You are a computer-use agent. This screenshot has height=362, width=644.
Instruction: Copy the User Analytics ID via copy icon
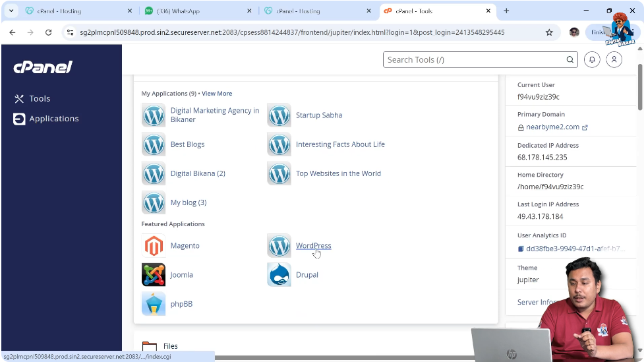tap(520, 249)
